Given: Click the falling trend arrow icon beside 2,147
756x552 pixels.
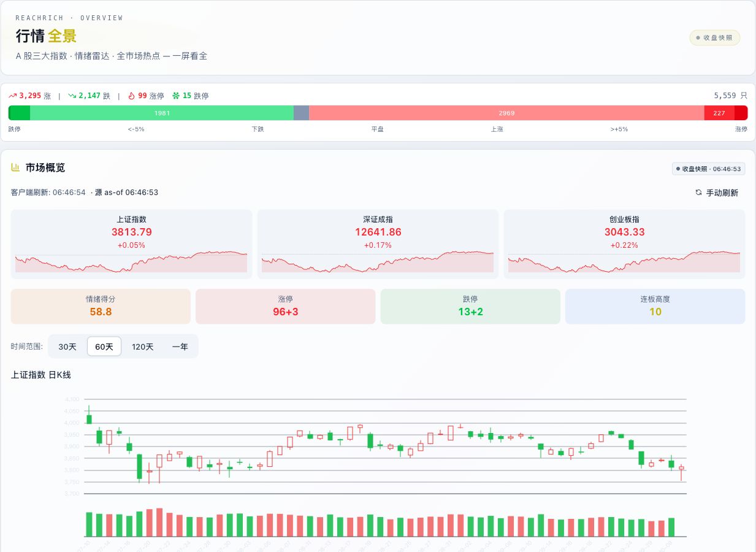Looking at the screenshot, I should (x=72, y=96).
